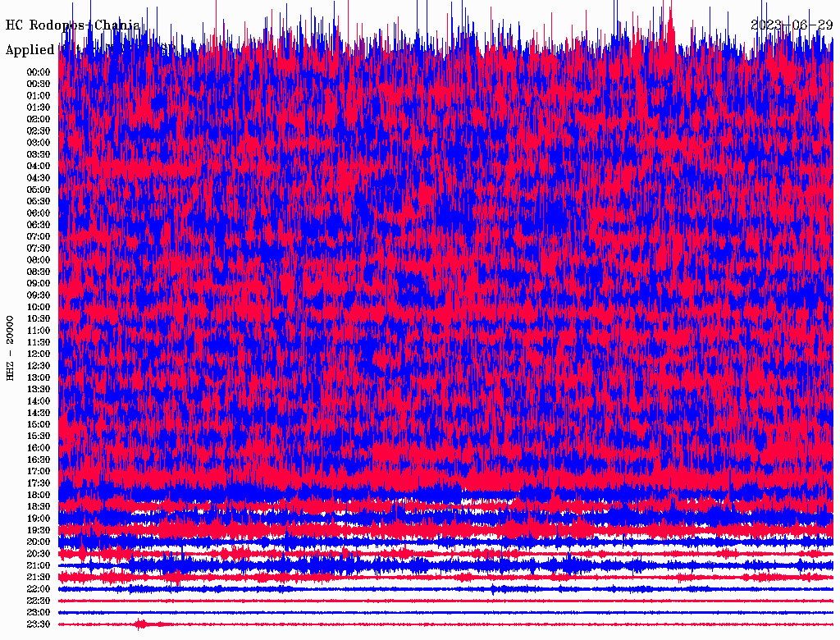Select the 21:30 time label

(x=39, y=578)
